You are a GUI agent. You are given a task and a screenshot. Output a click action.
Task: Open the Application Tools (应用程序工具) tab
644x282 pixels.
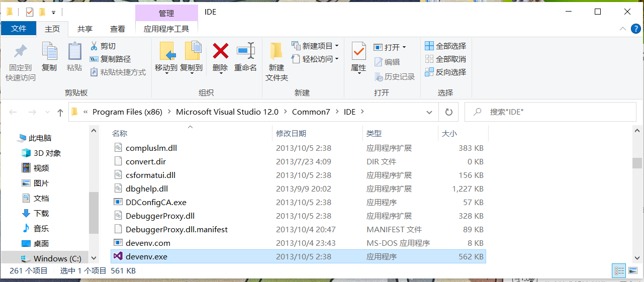(166, 29)
